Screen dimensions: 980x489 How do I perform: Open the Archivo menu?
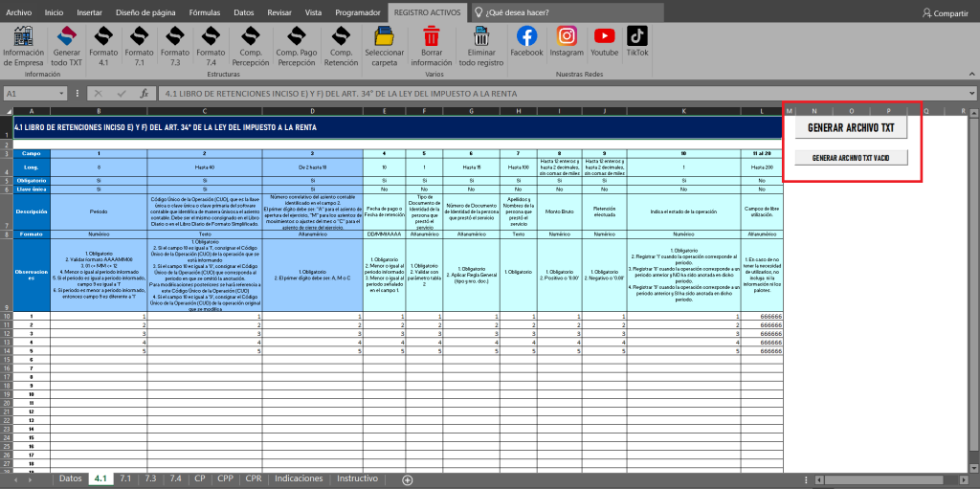coord(19,12)
